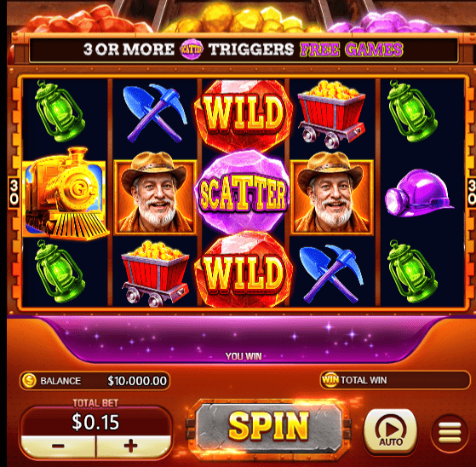This screenshot has width=476, height=467.
Task: Click the balance coin icon
Action: tap(29, 380)
